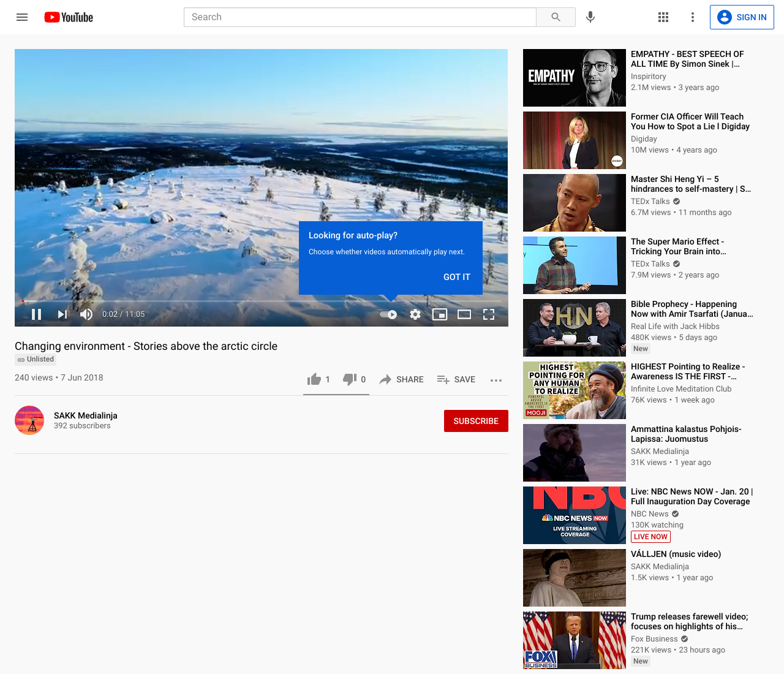Image resolution: width=784 pixels, height=674 pixels.
Task: Toggle the autoplay switch
Action: (x=388, y=314)
